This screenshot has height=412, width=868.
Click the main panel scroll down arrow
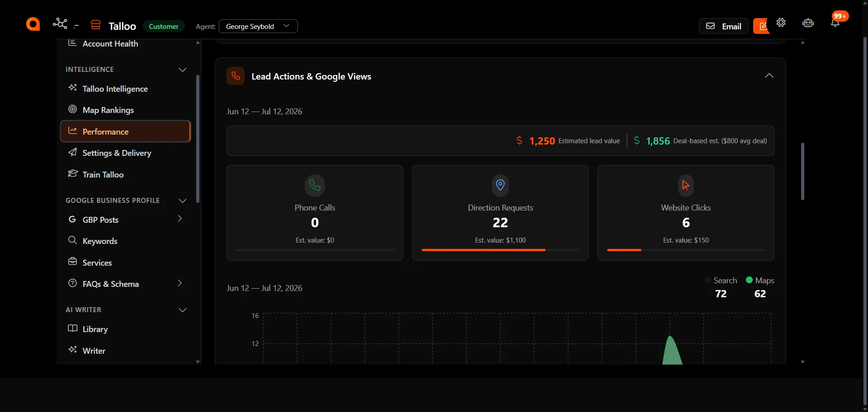[802, 362]
